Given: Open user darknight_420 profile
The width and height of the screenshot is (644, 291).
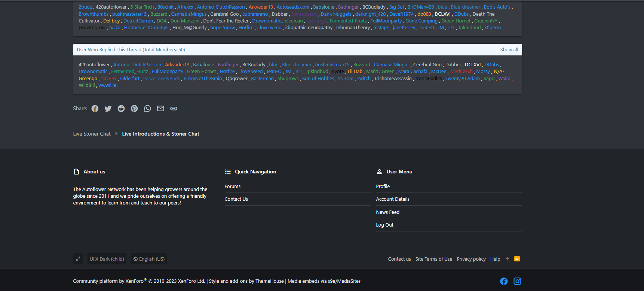Looking at the screenshot, I should pyautogui.click(x=371, y=14).
